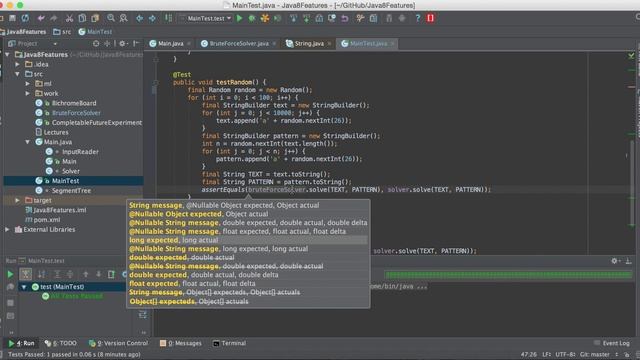Start debugging with the green bug icon
The image size is (640, 360).
pyautogui.click(x=252, y=18)
